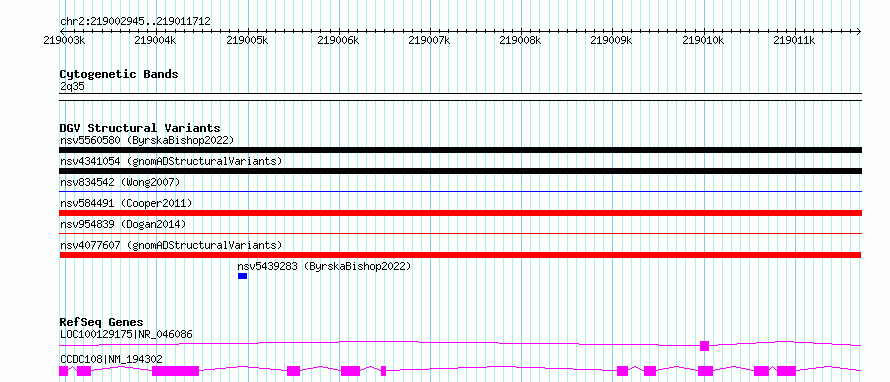Click the narrow CCDC108 exon near 219006.5k

384,371
